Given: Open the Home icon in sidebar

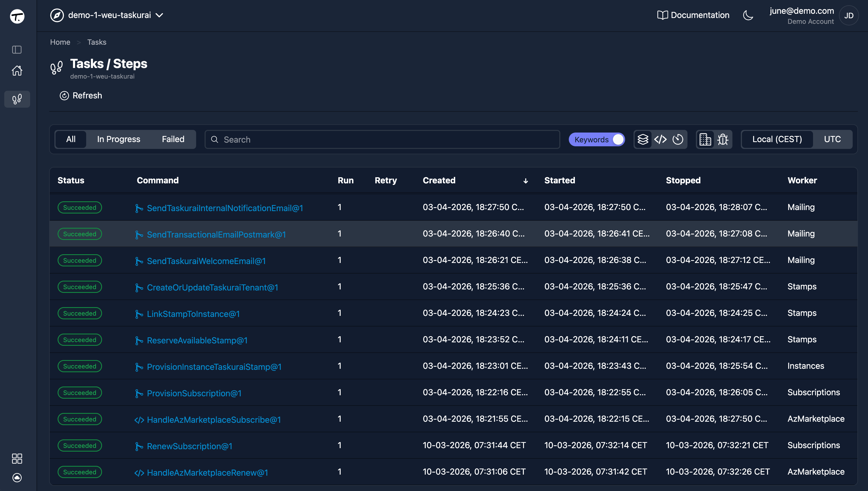Looking at the screenshot, I should coord(17,70).
